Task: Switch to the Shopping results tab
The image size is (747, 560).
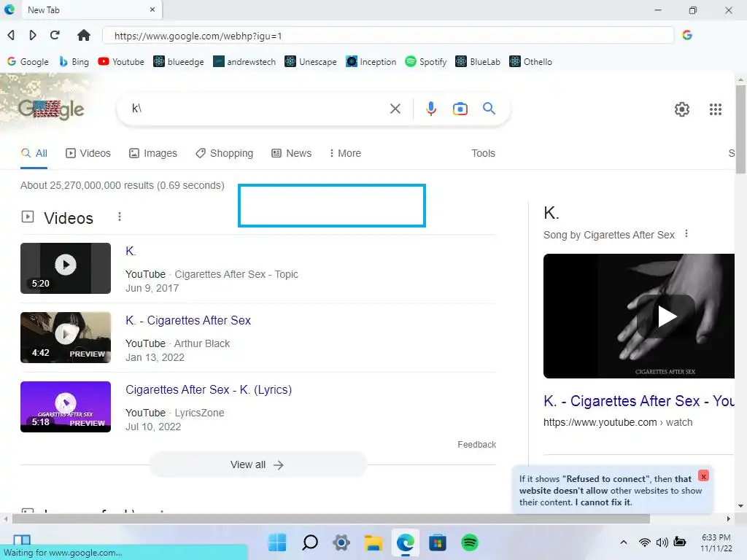Action: tap(225, 153)
